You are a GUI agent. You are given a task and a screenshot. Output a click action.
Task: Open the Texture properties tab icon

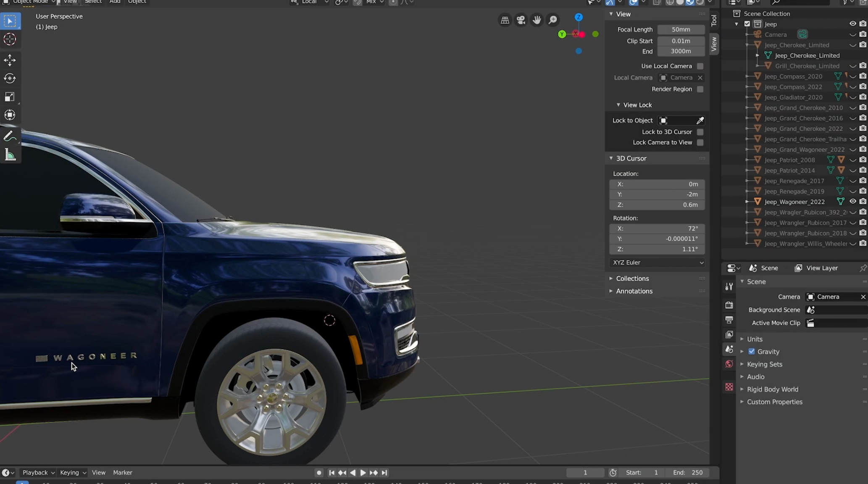click(729, 387)
